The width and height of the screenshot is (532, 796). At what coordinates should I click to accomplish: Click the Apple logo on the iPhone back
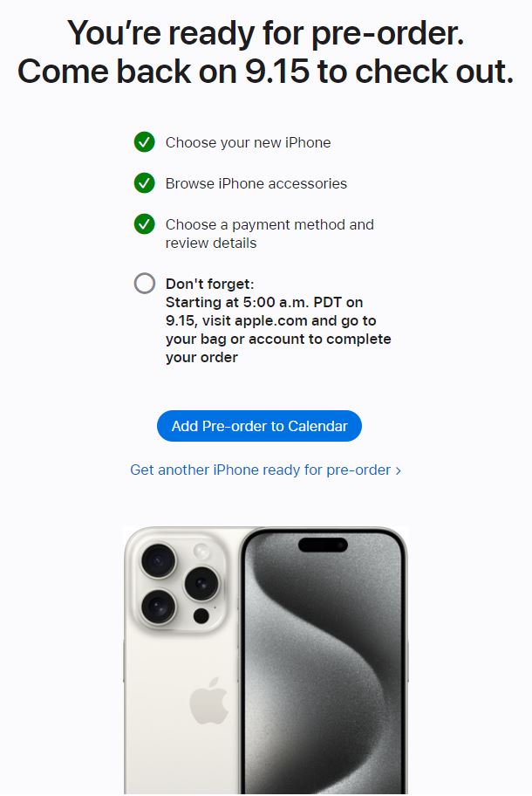208,701
